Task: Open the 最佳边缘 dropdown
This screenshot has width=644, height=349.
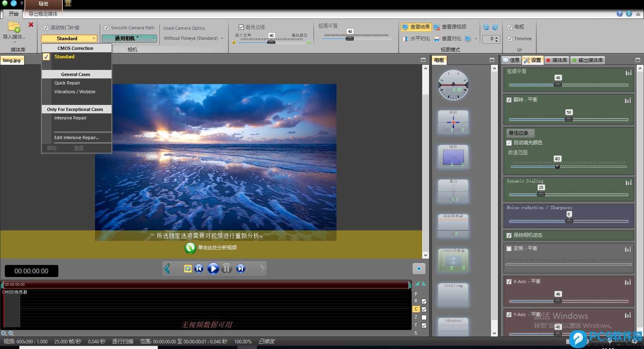Action: click(x=520, y=133)
